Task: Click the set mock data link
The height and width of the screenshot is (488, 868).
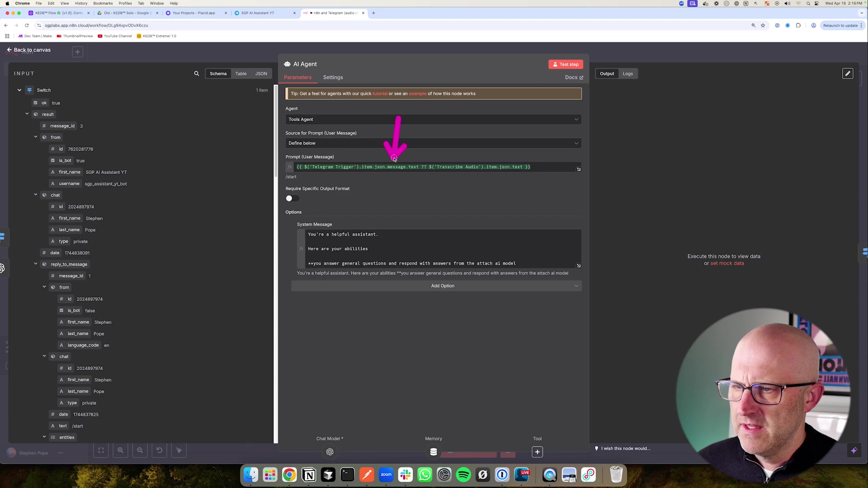Action: [727, 263]
